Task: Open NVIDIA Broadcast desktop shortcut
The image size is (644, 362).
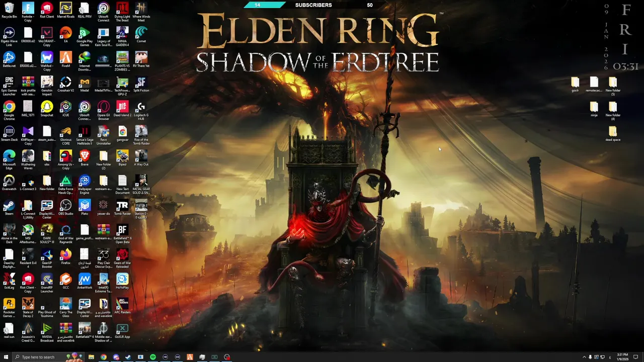Action: tap(47, 332)
